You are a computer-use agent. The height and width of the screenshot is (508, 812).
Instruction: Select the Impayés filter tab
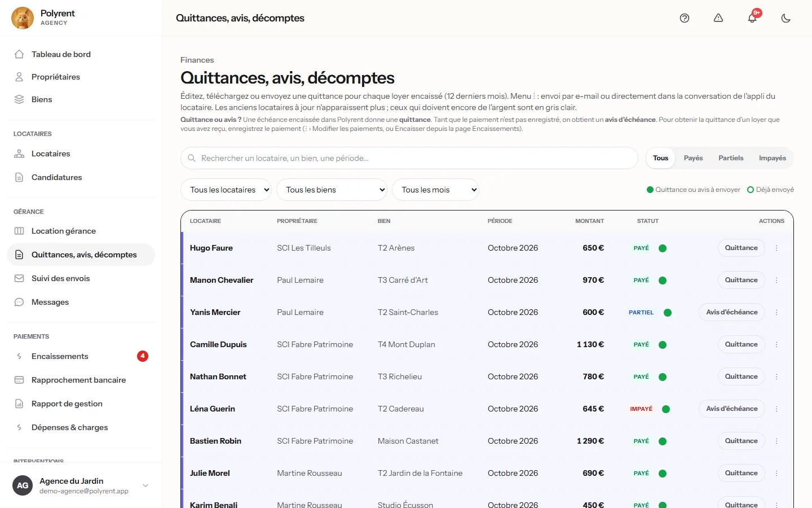pyautogui.click(x=773, y=158)
